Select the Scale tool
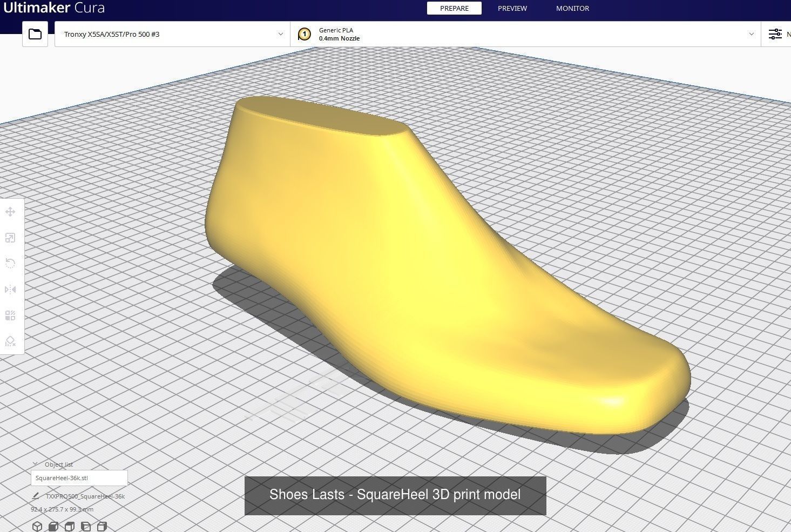791x532 pixels. tap(10, 238)
